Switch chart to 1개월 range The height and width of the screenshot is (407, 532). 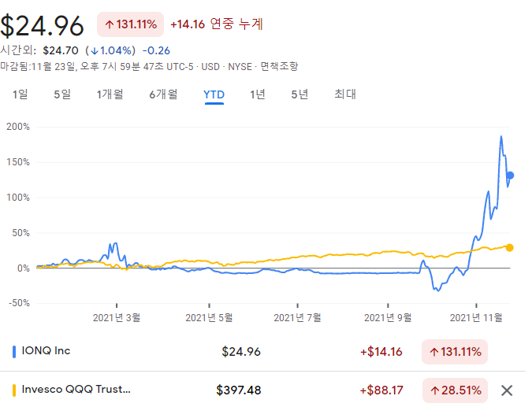click(110, 94)
